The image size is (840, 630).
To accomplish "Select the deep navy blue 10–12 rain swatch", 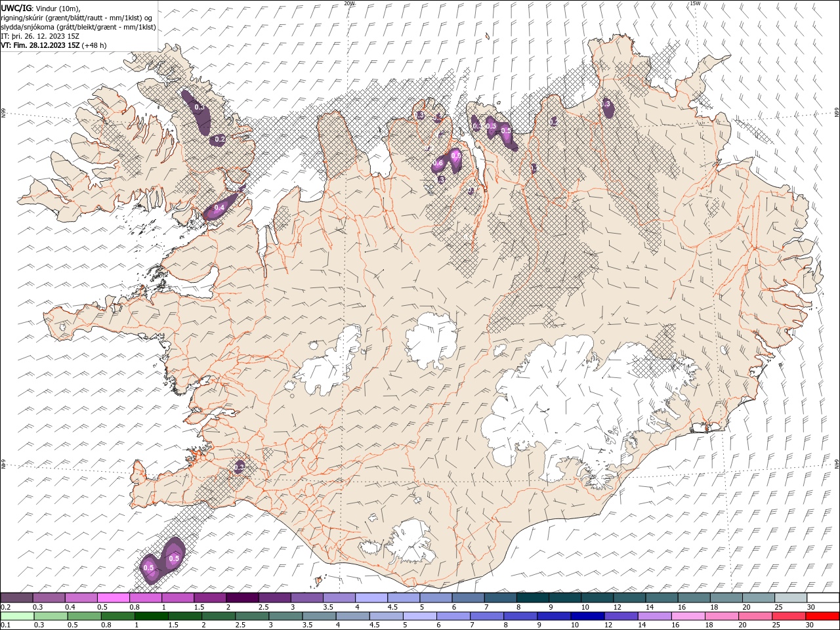I will point(587,616).
